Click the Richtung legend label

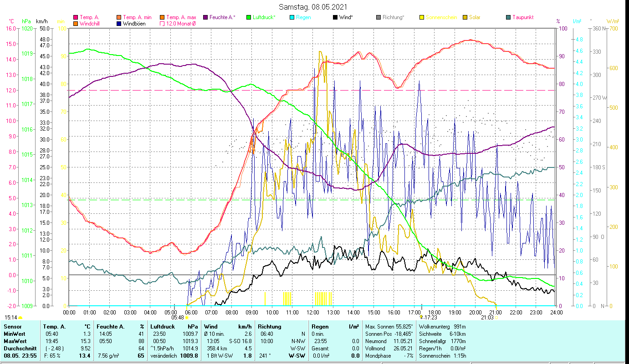point(393,17)
